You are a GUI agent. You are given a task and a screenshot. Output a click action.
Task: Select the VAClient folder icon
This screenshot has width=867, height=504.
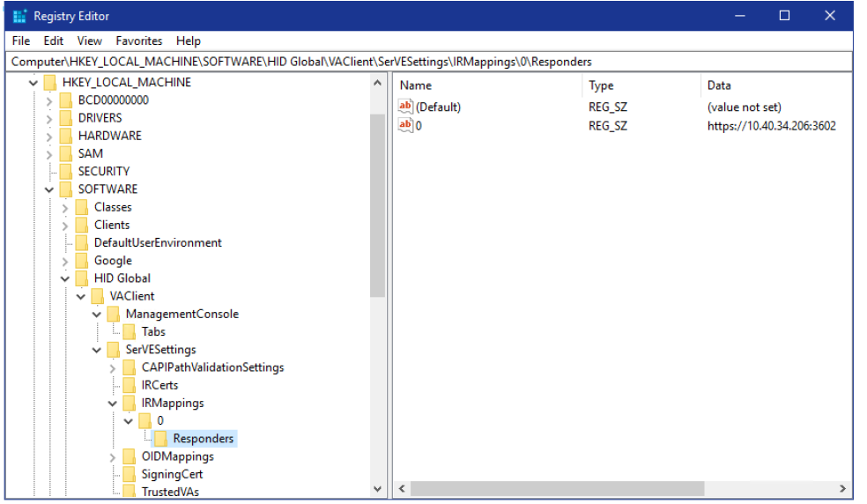pos(98,296)
